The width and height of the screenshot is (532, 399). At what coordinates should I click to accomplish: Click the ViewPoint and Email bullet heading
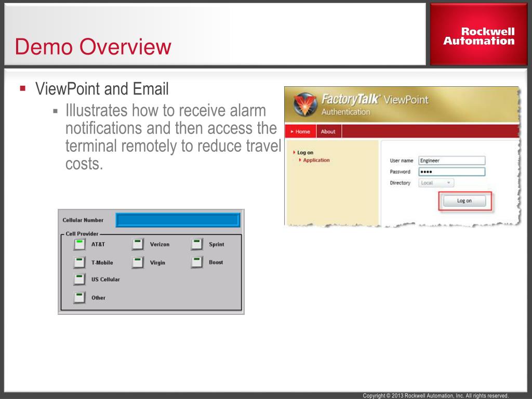[x=102, y=89]
